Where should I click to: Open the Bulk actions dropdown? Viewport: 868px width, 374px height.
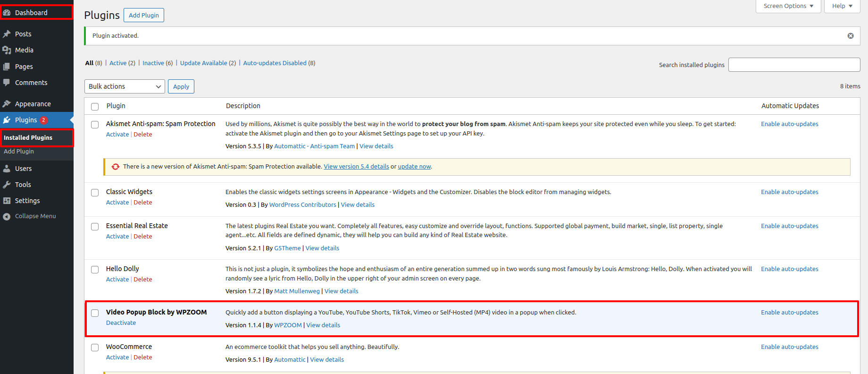tap(125, 86)
